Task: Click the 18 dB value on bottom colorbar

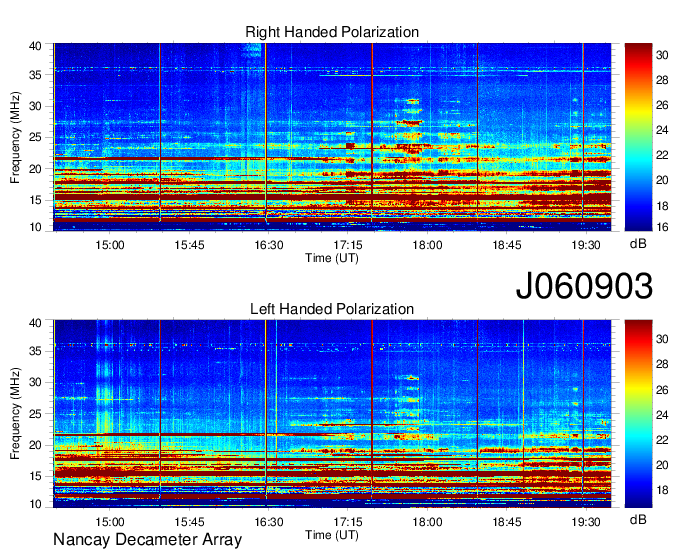Action: [x=662, y=490]
